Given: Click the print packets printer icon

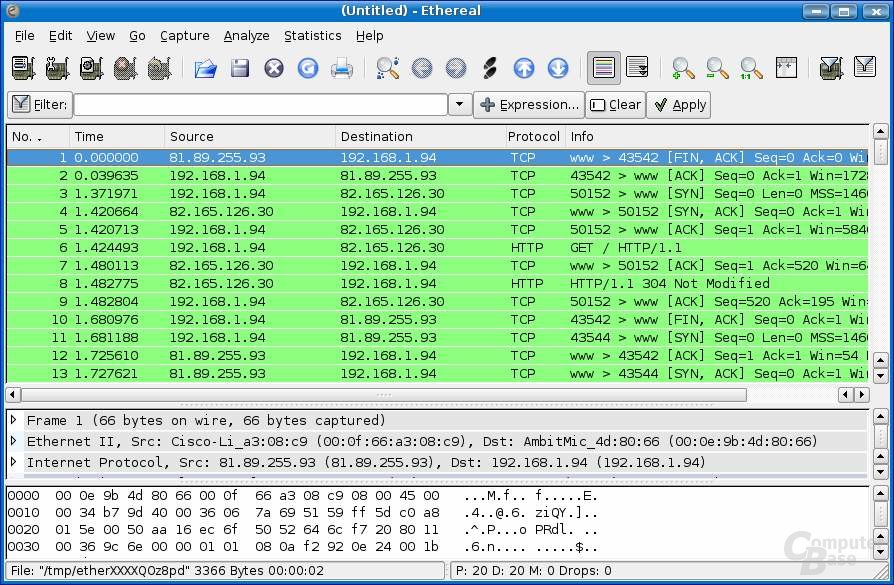Looking at the screenshot, I should click(342, 68).
